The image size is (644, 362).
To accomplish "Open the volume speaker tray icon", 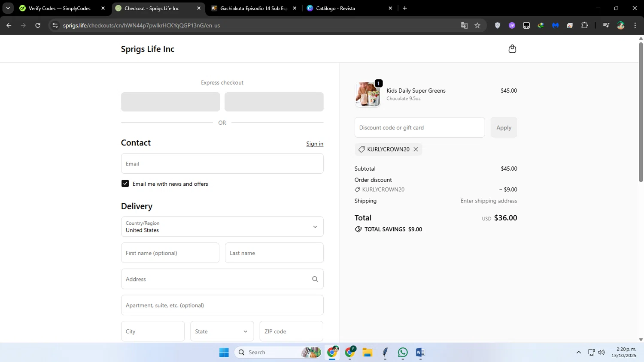I will [601, 353].
